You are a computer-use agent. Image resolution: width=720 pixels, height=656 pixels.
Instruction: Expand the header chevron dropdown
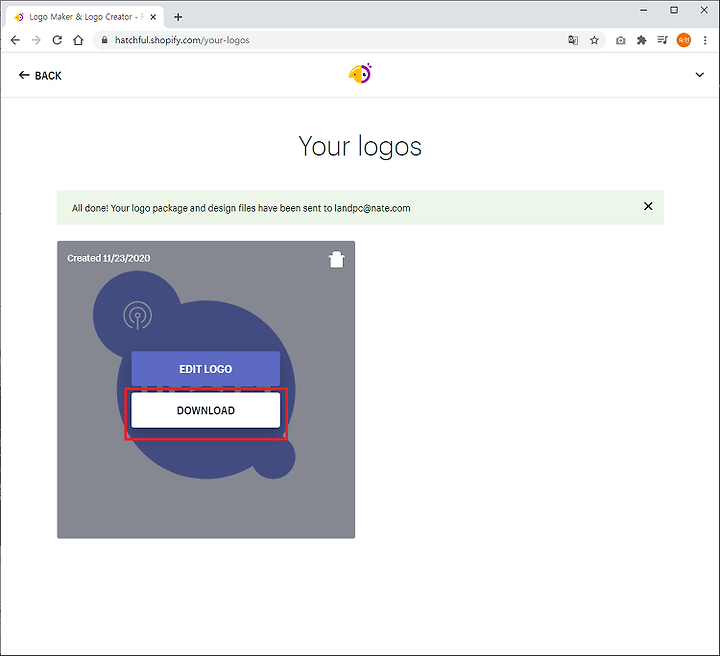(x=699, y=75)
